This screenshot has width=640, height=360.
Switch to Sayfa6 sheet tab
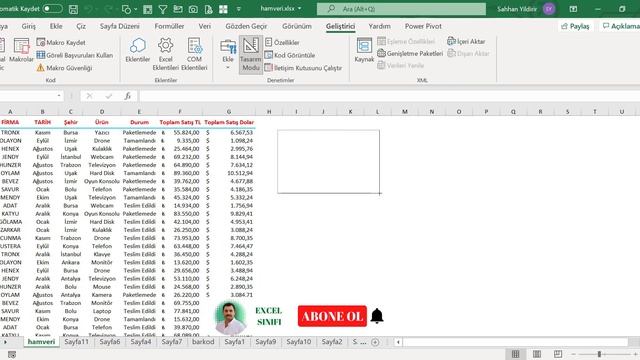[x=110, y=342]
